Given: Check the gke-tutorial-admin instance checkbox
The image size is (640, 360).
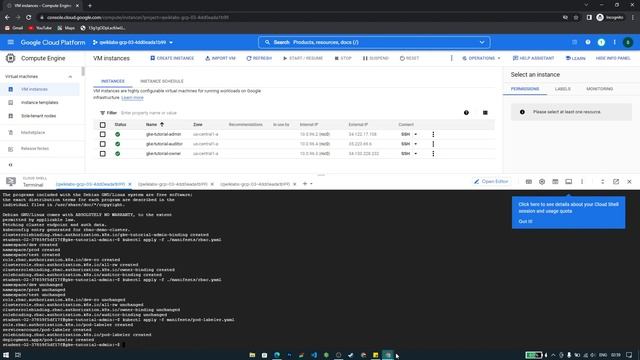Looking at the screenshot, I should tap(102, 134).
